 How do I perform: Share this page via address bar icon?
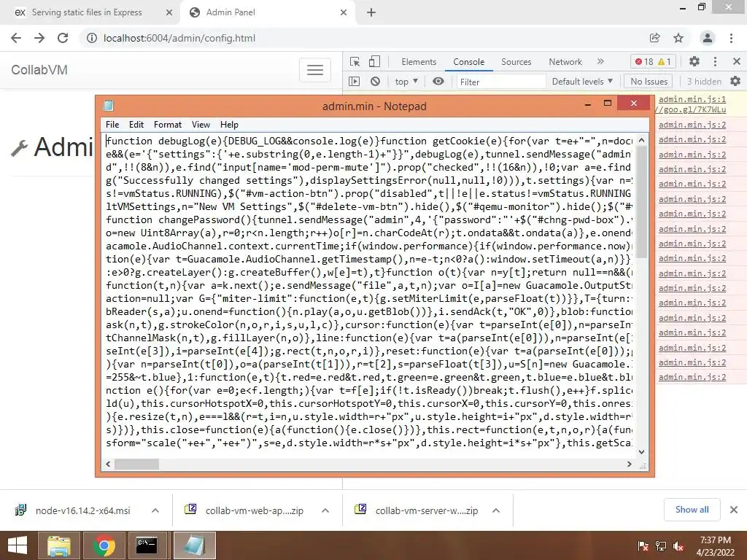pyautogui.click(x=654, y=38)
